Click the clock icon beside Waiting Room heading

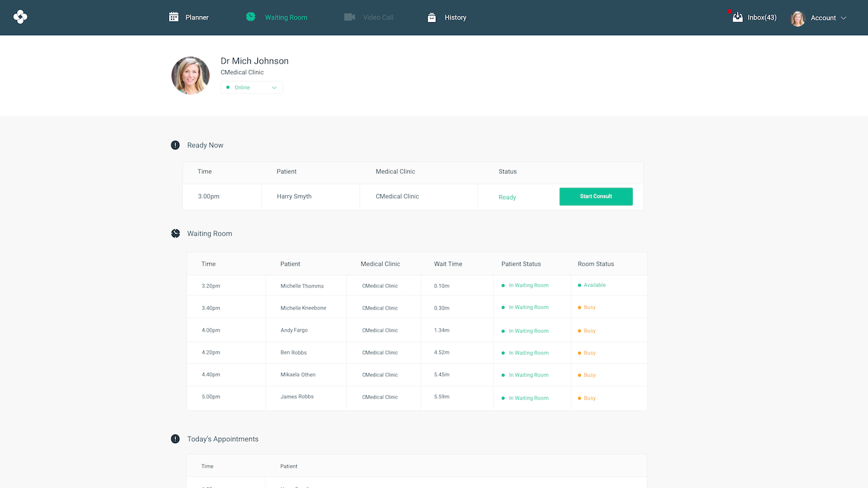click(175, 233)
